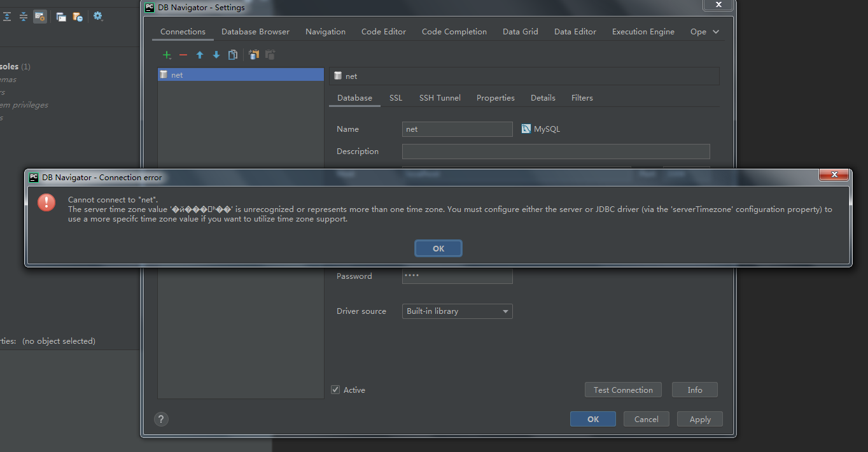Cancel the Settings dialog
The width and height of the screenshot is (868, 452).
coord(647,419)
